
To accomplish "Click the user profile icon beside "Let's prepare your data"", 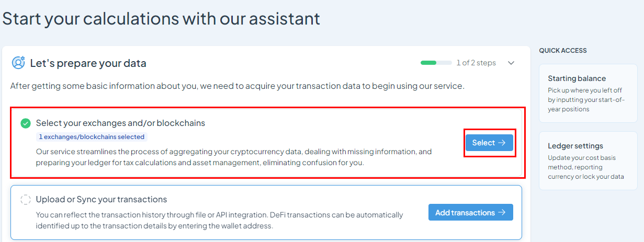I will [19, 63].
